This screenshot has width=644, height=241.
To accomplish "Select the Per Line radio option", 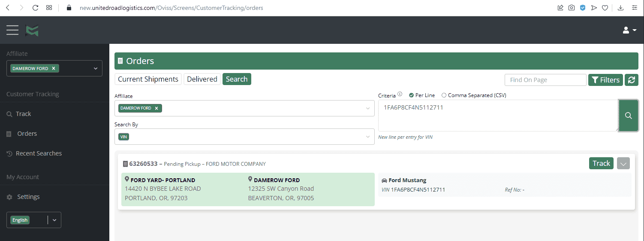I will point(411,95).
